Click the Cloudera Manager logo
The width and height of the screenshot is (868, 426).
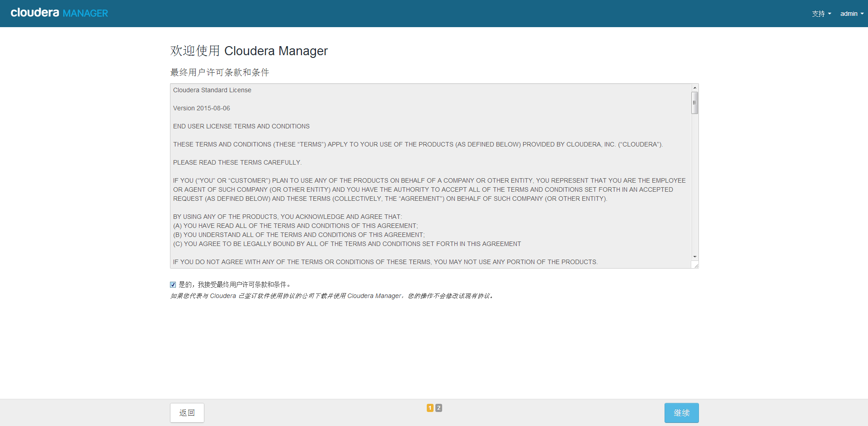pyautogui.click(x=59, y=13)
